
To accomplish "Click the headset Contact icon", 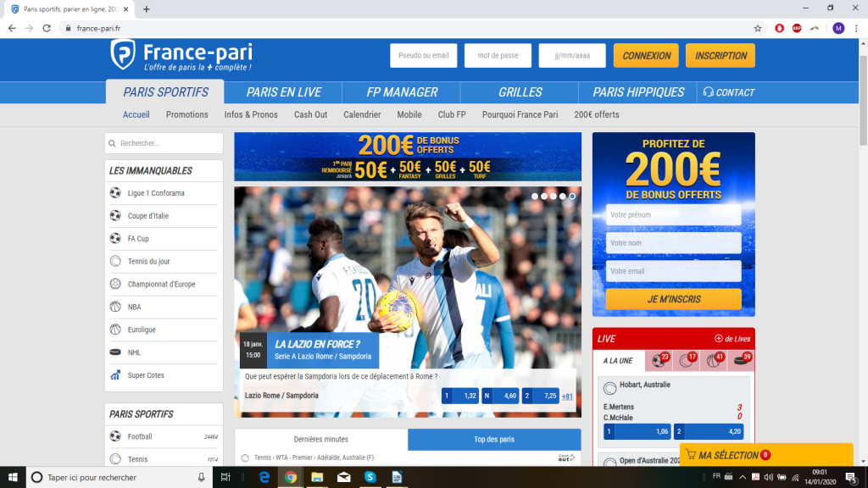I will [708, 91].
